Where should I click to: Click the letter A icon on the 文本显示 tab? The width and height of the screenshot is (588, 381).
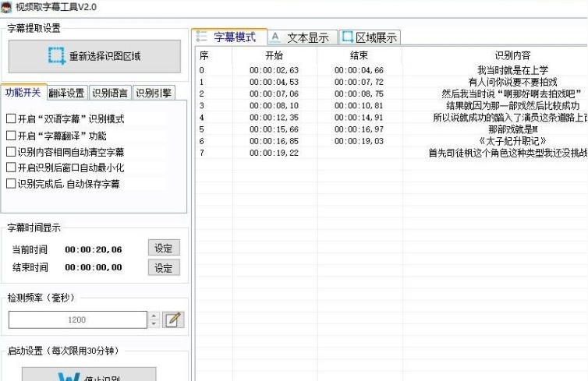click(x=275, y=37)
